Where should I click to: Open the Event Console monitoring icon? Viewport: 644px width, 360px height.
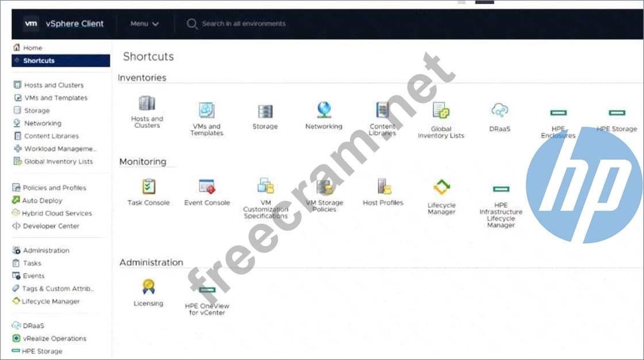pyautogui.click(x=206, y=187)
